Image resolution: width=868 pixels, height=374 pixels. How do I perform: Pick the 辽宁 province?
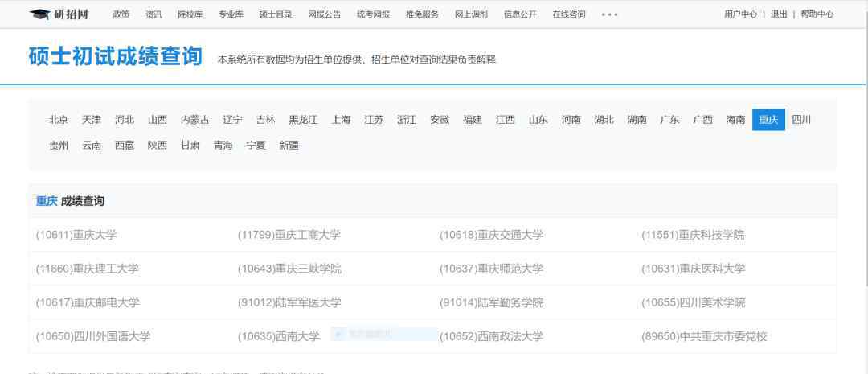point(232,120)
